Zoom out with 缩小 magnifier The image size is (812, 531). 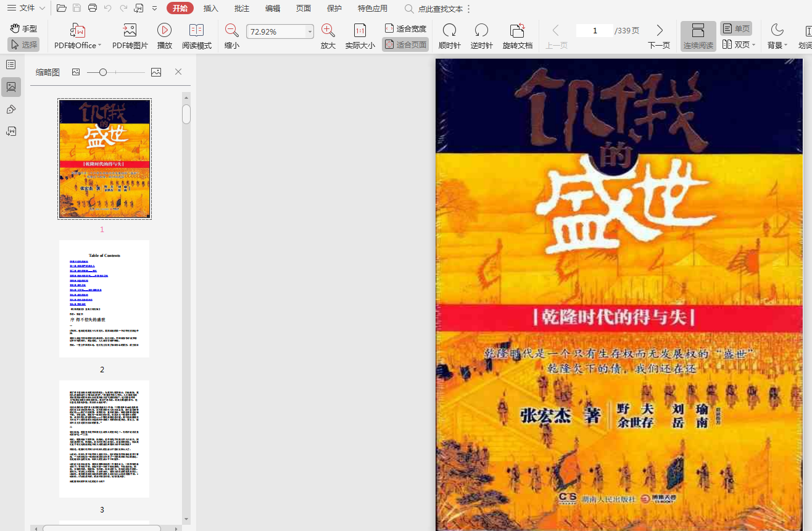click(232, 36)
